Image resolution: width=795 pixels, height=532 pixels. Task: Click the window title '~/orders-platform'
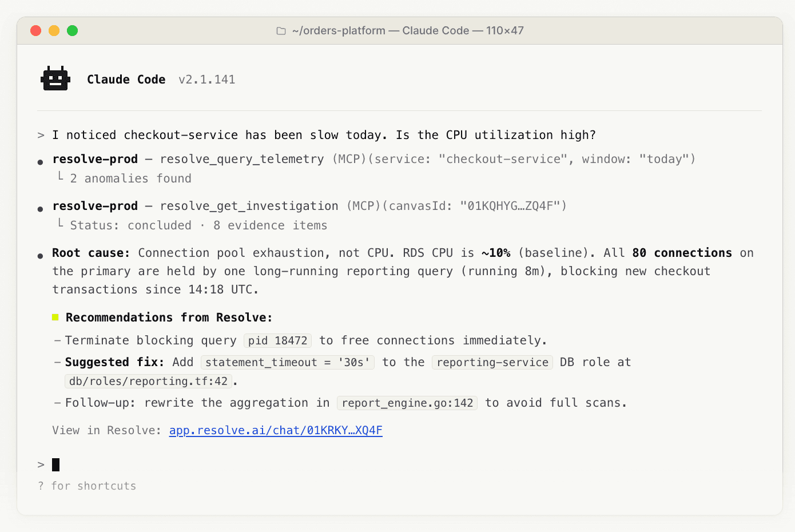(339, 31)
